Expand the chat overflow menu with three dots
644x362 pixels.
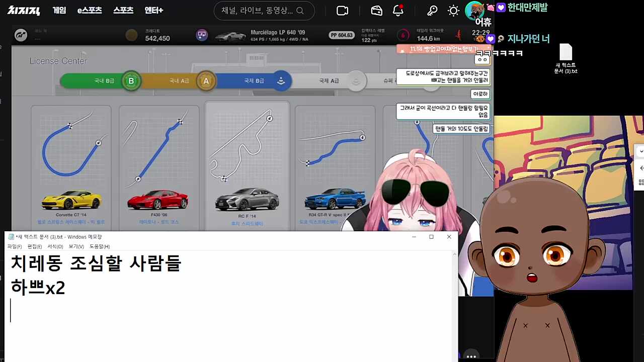pos(470,356)
